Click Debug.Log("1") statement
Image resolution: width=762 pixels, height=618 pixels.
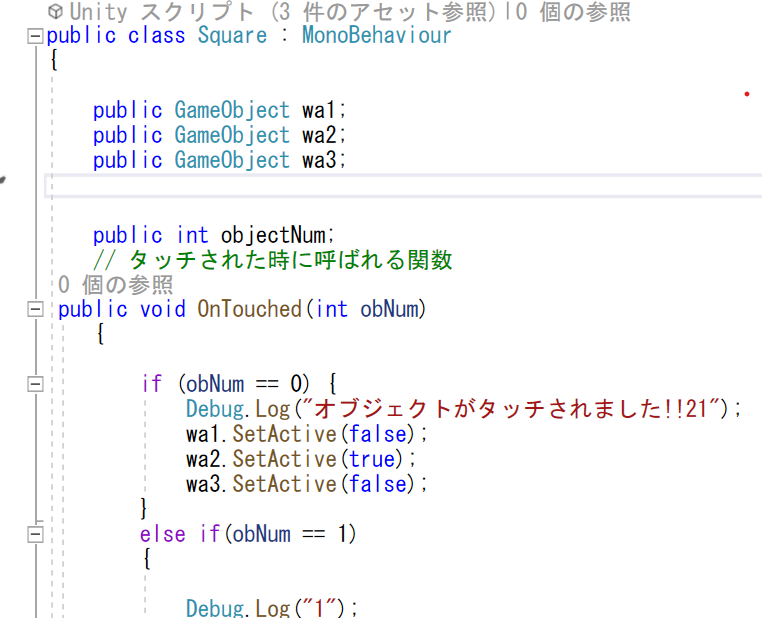pos(272,608)
